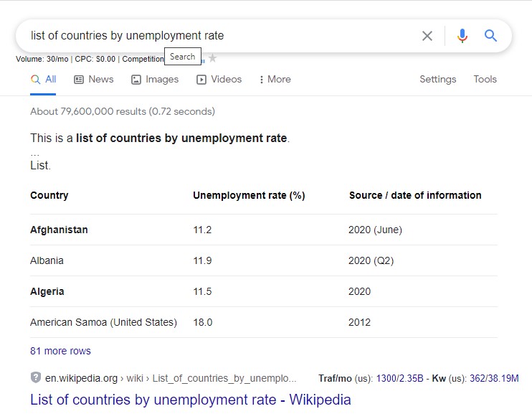
Task: Click the shield icon beside en.wikipedia.org
Action: tap(36, 377)
